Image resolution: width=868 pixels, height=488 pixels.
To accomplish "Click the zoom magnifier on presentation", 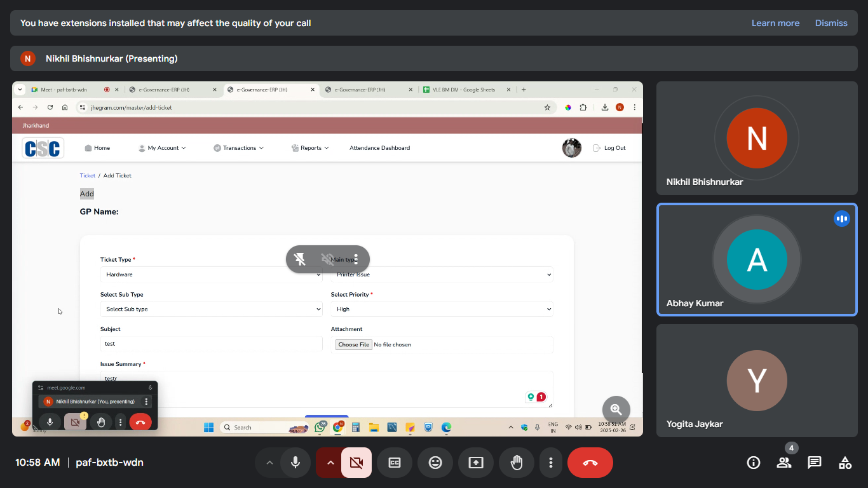I will coord(616,409).
